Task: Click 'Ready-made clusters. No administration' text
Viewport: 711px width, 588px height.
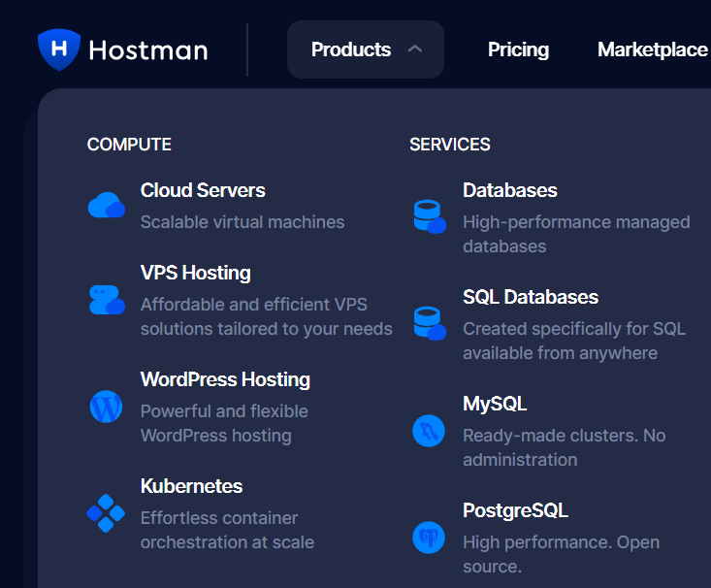Action: (565, 448)
